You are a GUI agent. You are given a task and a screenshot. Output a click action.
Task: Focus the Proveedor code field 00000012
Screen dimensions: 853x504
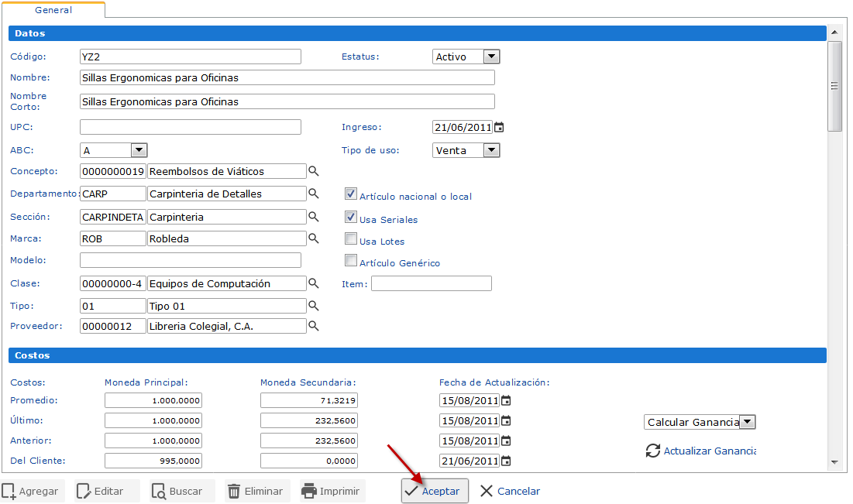112,326
